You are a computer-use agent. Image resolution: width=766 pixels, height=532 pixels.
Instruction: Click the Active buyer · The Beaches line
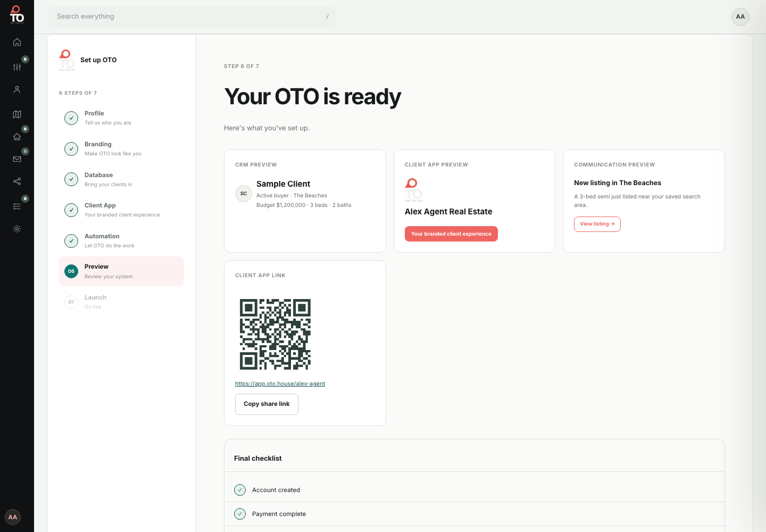pos(292,196)
